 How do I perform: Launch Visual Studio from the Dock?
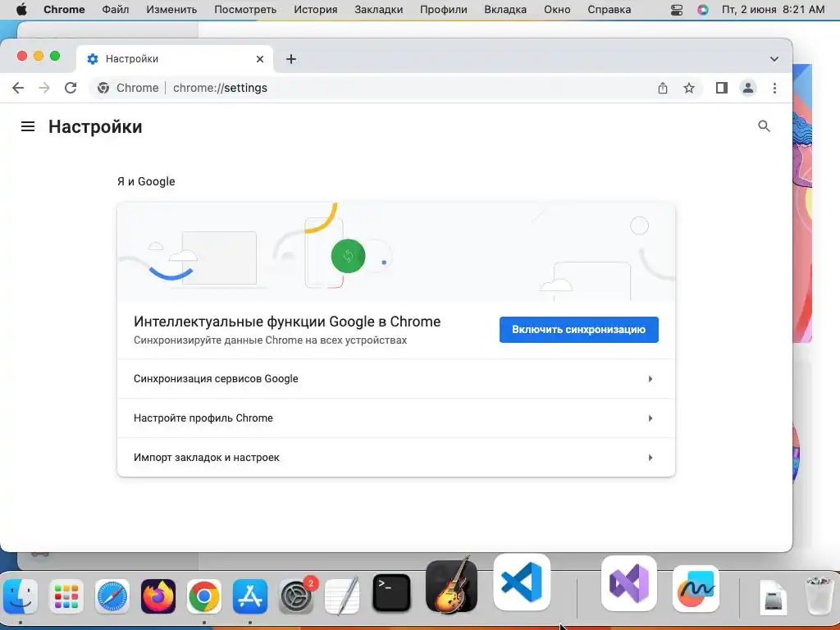[629, 583]
